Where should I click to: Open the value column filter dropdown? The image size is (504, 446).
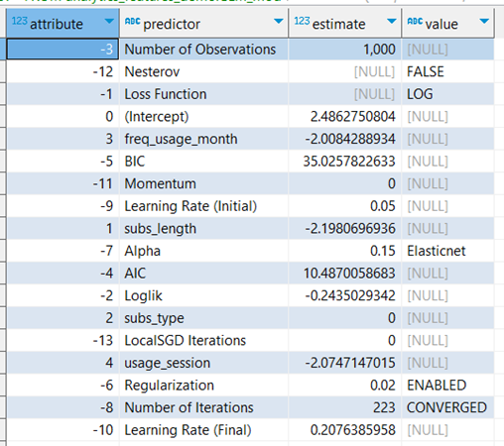pyautogui.click(x=484, y=22)
